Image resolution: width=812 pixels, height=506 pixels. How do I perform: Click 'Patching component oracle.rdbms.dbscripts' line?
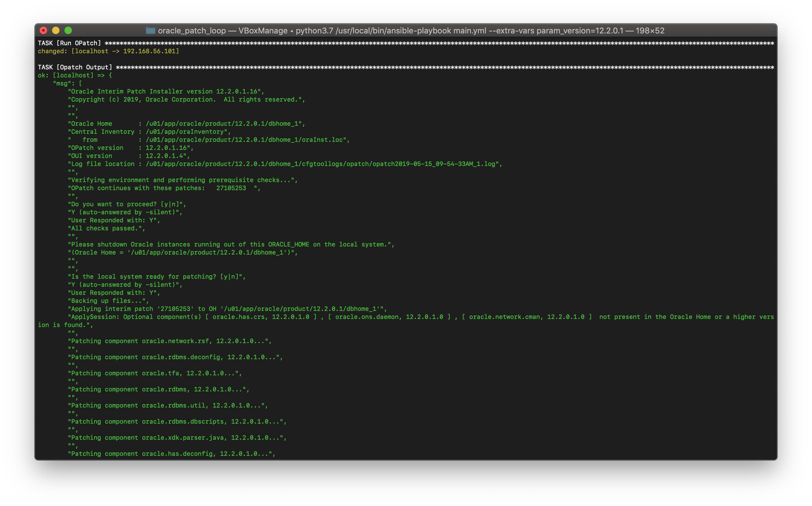(177, 422)
